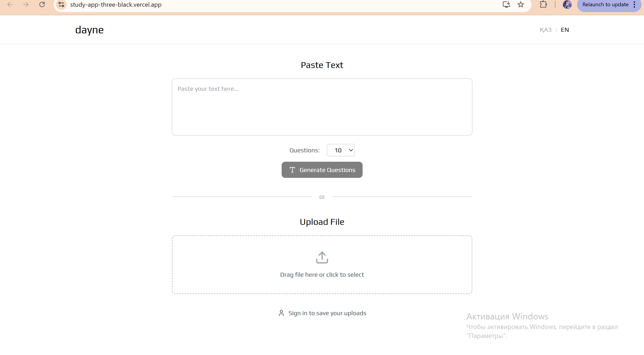
Task: Switch language to ҚАЗ
Action: pos(546,30)
